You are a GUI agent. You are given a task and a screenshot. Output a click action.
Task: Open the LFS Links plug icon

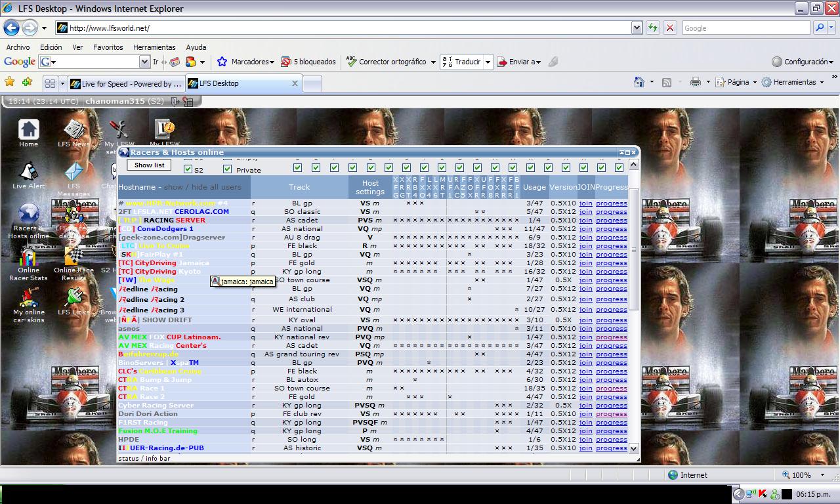pyautogui.click(x=73, y=298)
